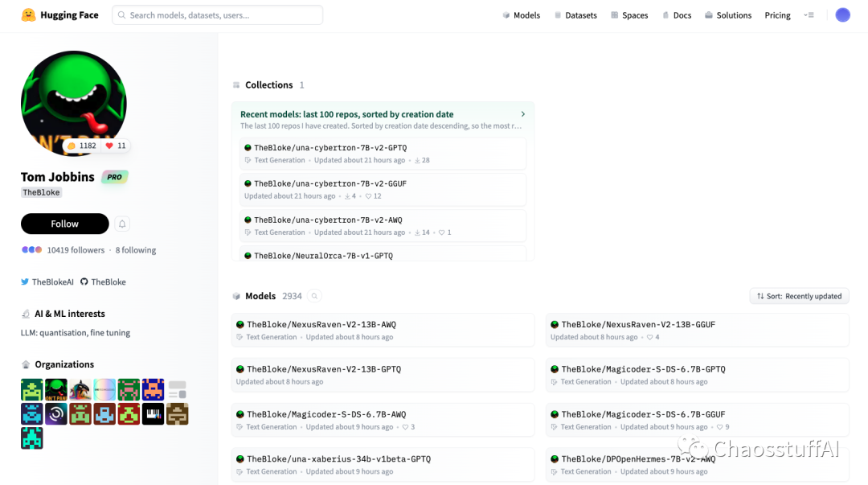Open the 8 following list

[x=136, y=250]
